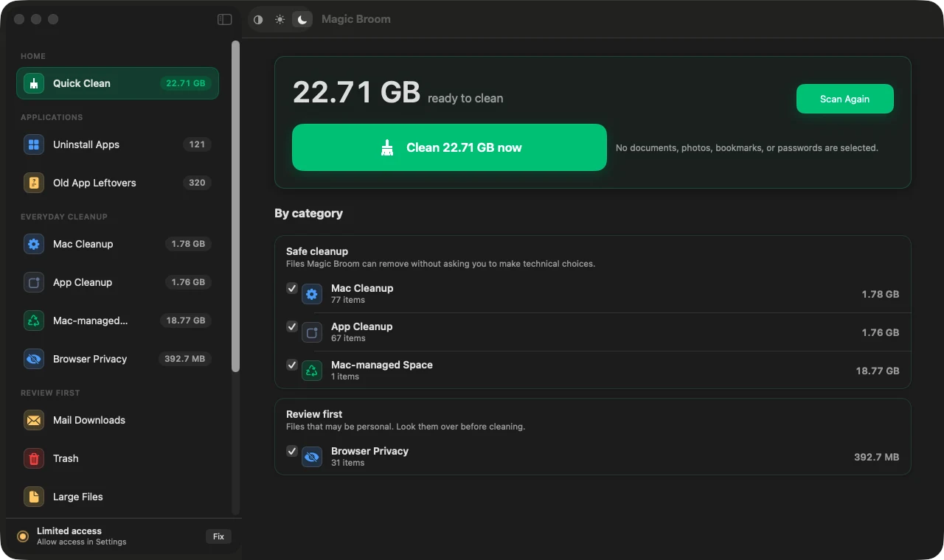The height and width of the screenshot is (560, 944).
Task: Click the Mac-managed recycle sidebar icon
Action: [34, 321]
